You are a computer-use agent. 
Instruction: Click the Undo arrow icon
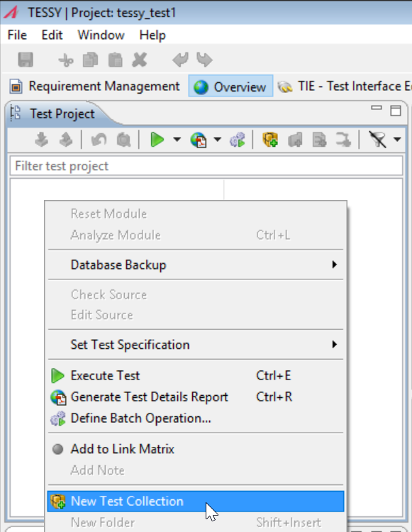point(180,60)
